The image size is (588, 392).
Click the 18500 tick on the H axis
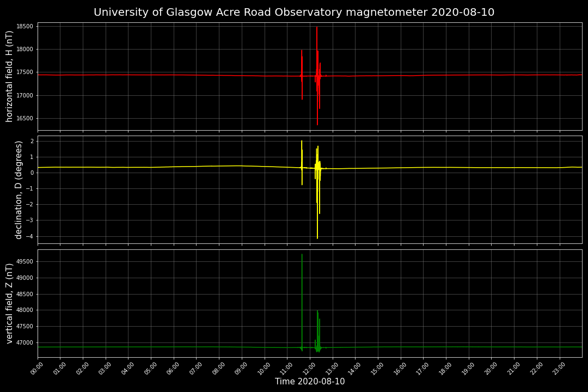[x=25, y=26]
